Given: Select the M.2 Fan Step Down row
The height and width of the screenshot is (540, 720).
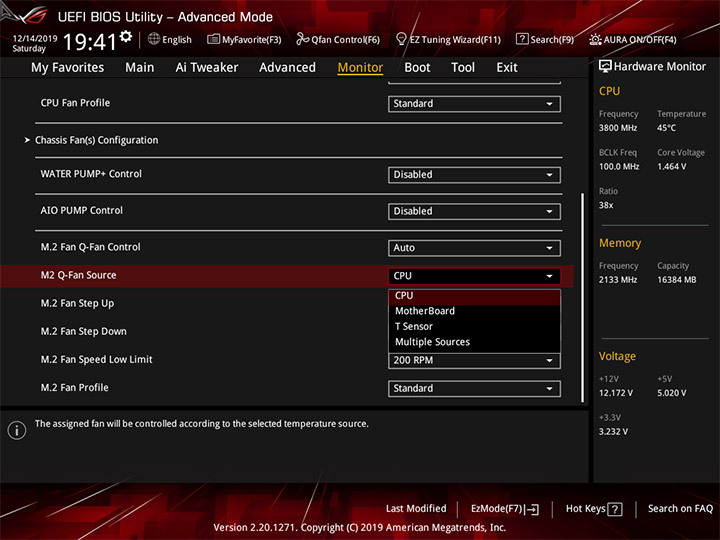Looking at the screenshot, I should [x=287, y=332].
